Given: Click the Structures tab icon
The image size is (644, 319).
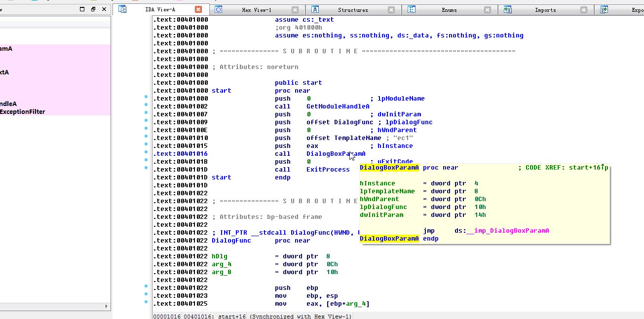Looking at the screenshot, I should tap(315, 9).
